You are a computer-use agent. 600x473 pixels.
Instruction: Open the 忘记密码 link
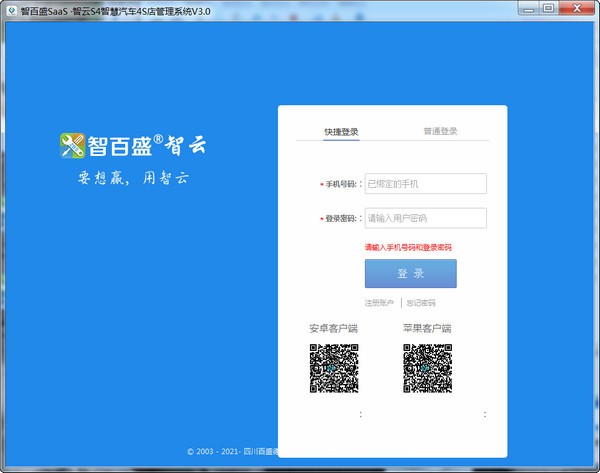tap(421, 303)
